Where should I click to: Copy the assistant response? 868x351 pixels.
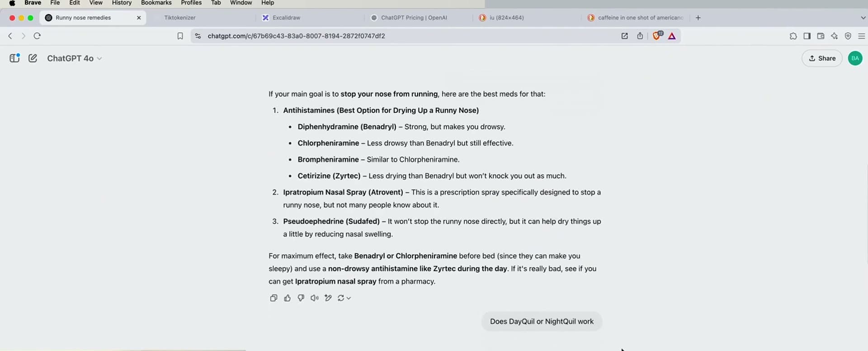click(x=274, y=298)
